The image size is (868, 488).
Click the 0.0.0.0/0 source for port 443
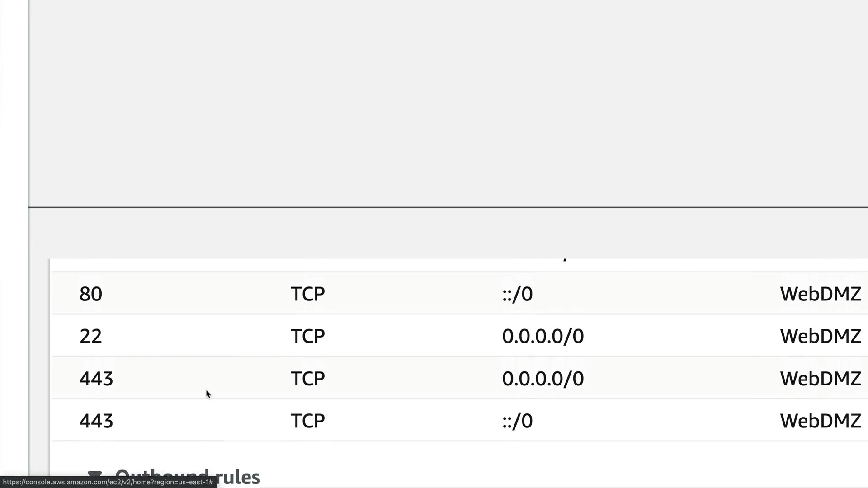coord(542,379)
